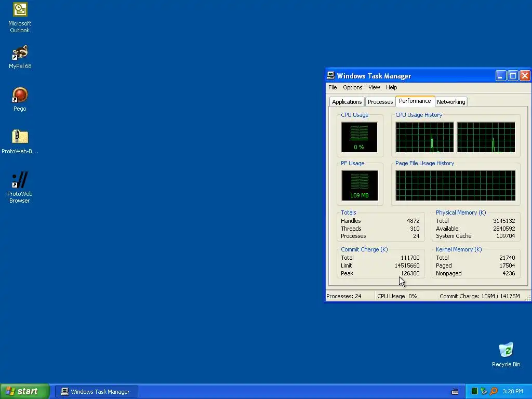The height and width of the screenshot is (399, 532).
Task: Click the first CPU Usage History graph
Action: click(x=424, y=137)
